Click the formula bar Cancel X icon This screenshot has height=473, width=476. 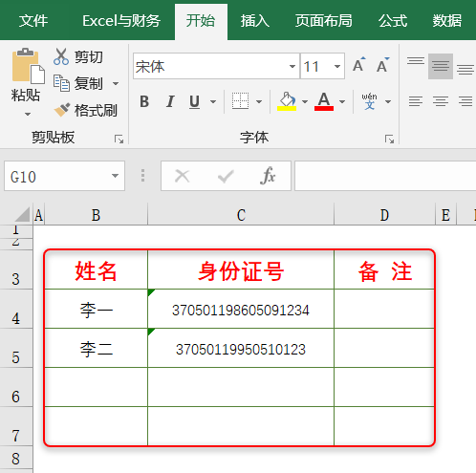coord(183,176)
